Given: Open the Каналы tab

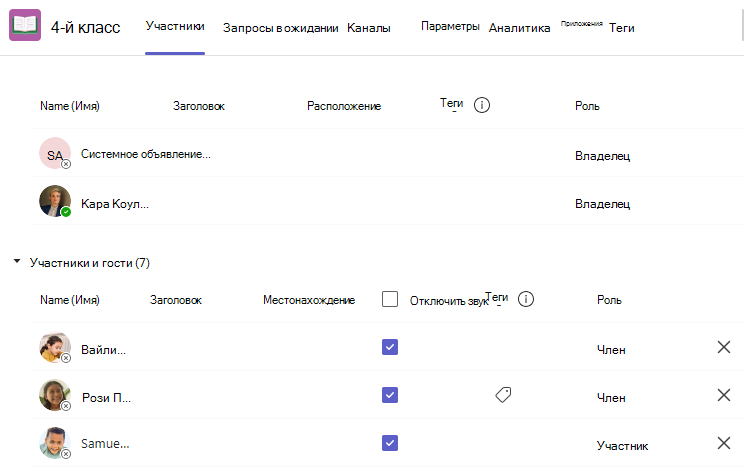Looking at the screenshot, I should coord(369,28).
